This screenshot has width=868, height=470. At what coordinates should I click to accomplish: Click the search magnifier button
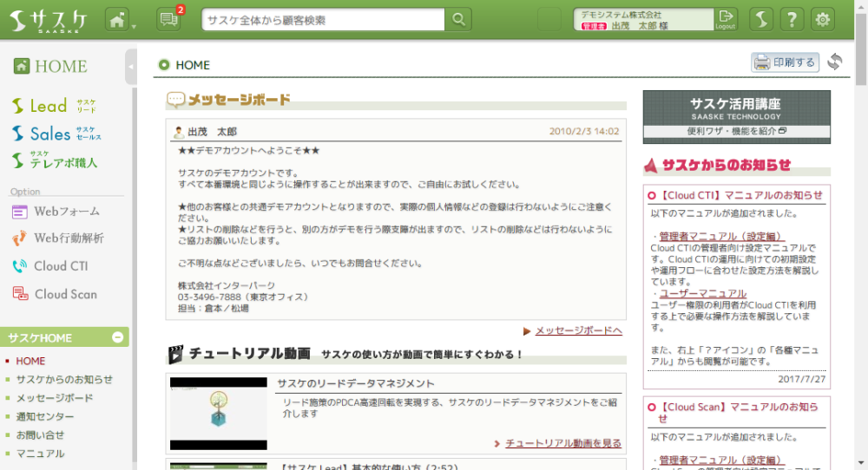(457, 19)
